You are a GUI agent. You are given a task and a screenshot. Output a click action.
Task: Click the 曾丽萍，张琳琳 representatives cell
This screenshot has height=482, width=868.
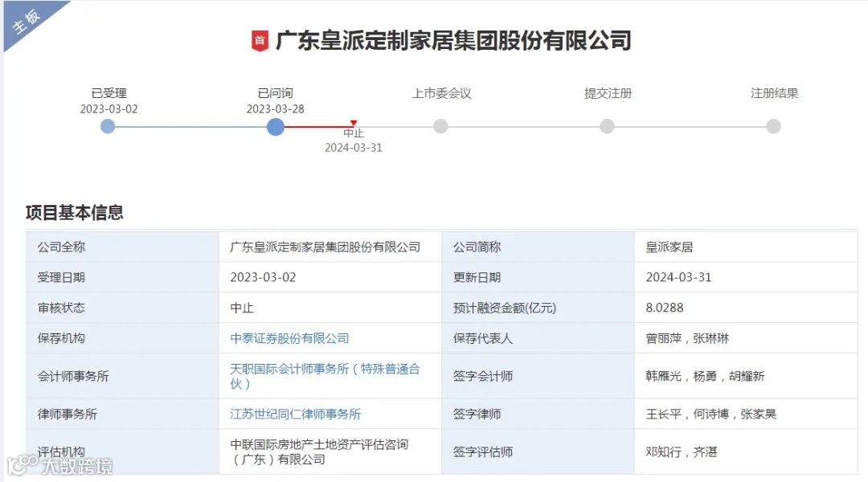coord(746,338)
